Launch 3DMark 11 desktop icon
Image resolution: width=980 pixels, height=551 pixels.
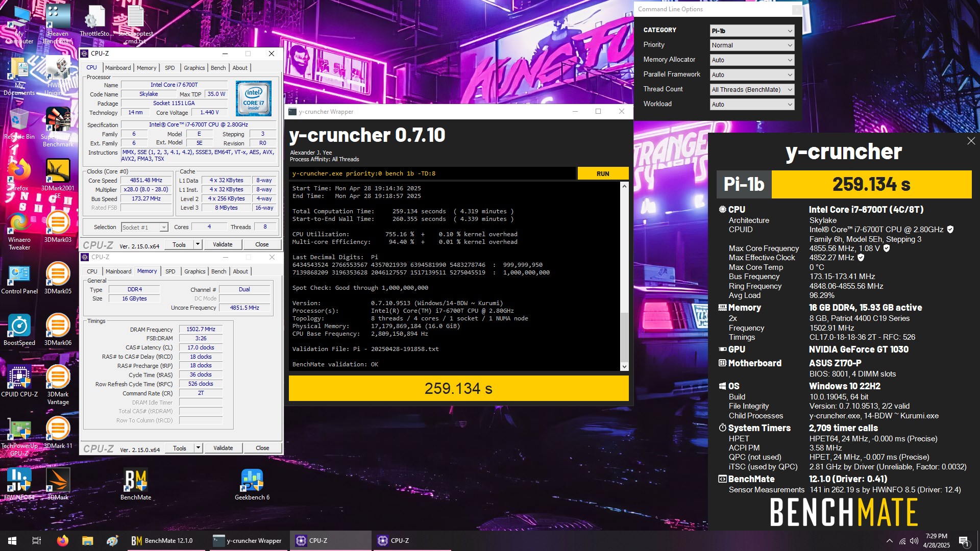pos(58,433)
